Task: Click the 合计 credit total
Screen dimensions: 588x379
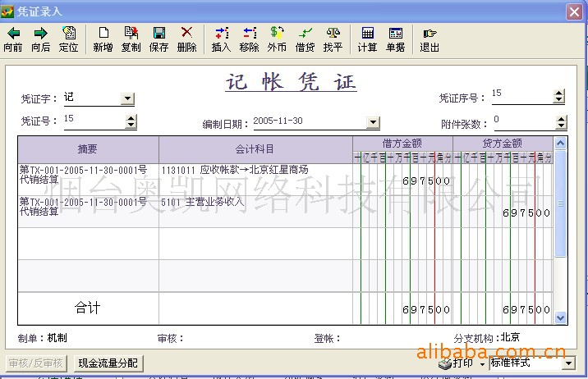Action: point(526,310)
